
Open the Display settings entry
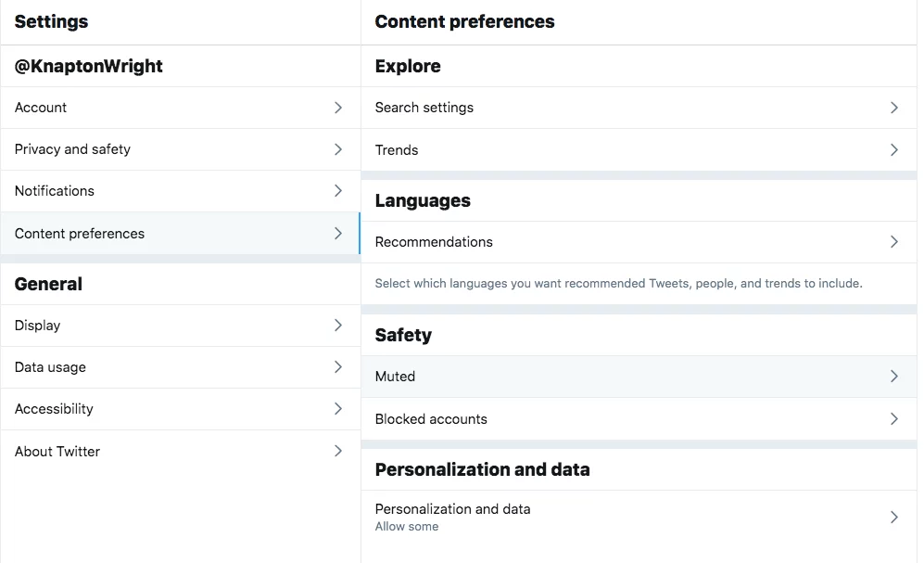coord(38,326)
